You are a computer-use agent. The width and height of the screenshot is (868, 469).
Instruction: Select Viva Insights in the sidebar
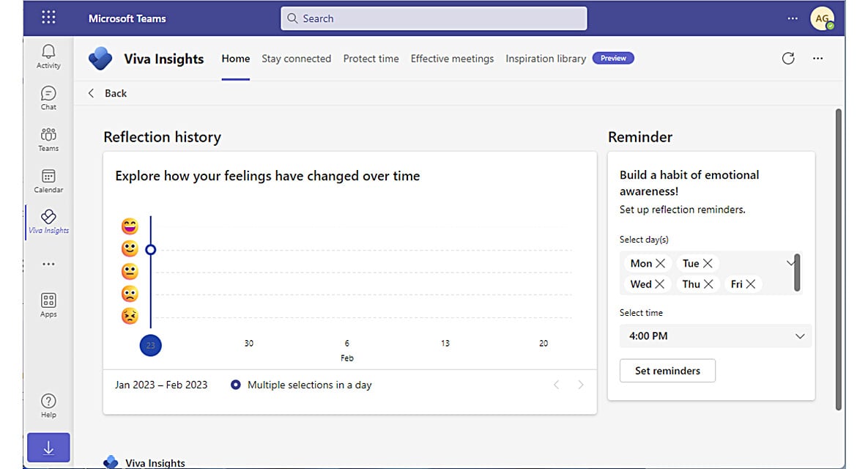[49, 222]
